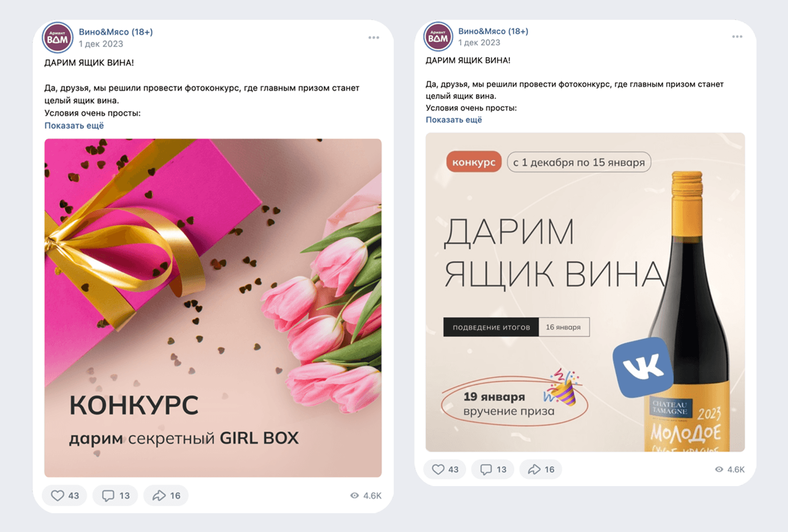This screenshot has height=532, width=788.
Task: Like the right post with heart icon
Action: click(445, 470)
